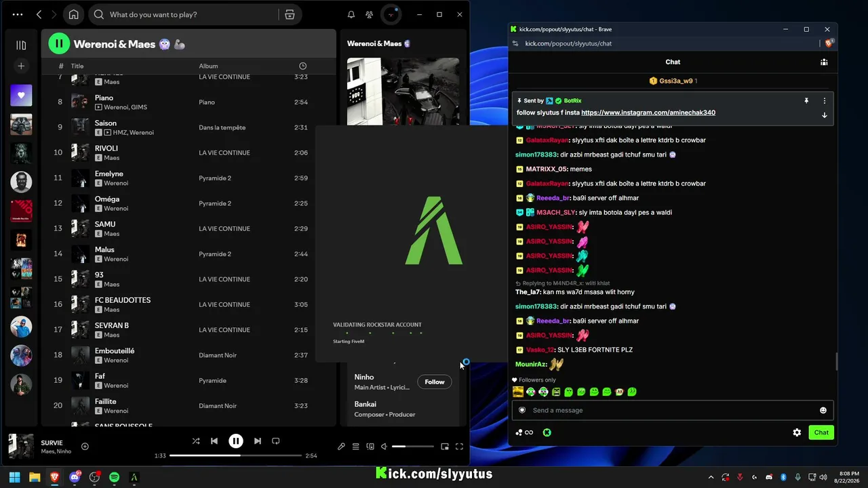Sort by Album column header
868x488 pixels.
(208, 66)
